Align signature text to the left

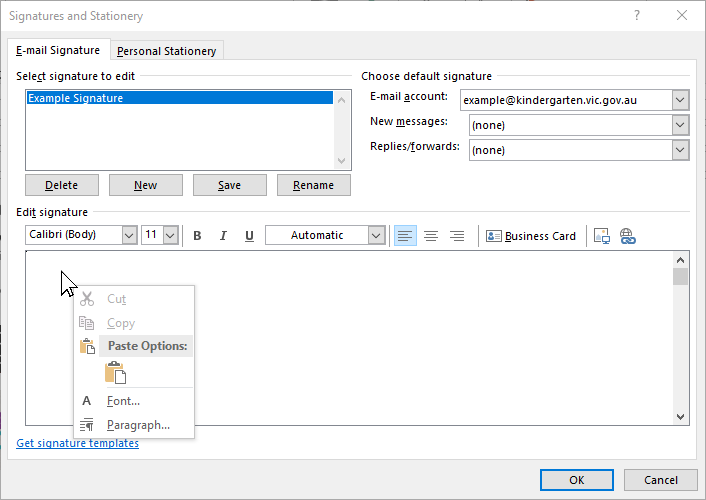pyautogui.click(x=405, y=236)
